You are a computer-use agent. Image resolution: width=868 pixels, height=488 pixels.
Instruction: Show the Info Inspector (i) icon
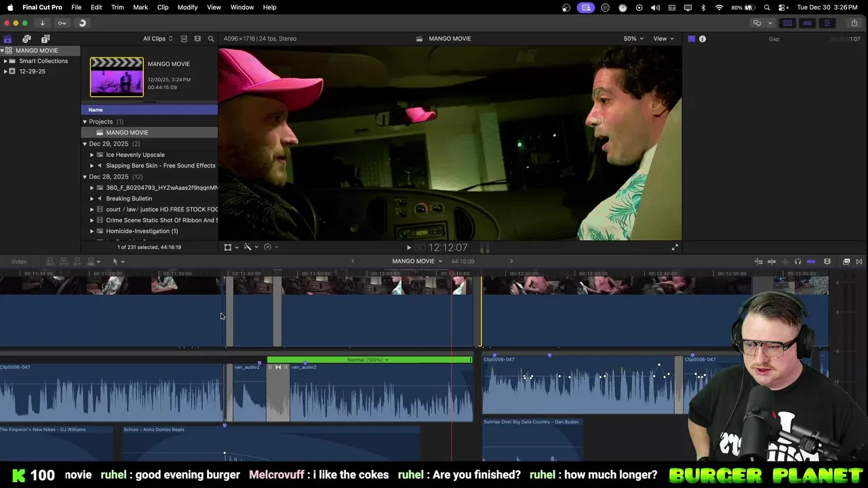703,39
